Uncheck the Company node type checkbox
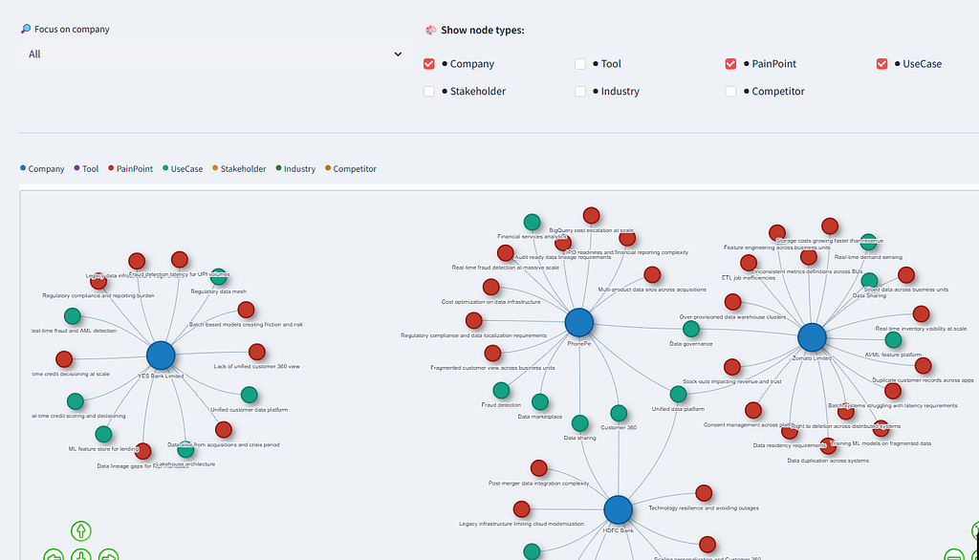 pyautogui.click(x=429, y=64)
